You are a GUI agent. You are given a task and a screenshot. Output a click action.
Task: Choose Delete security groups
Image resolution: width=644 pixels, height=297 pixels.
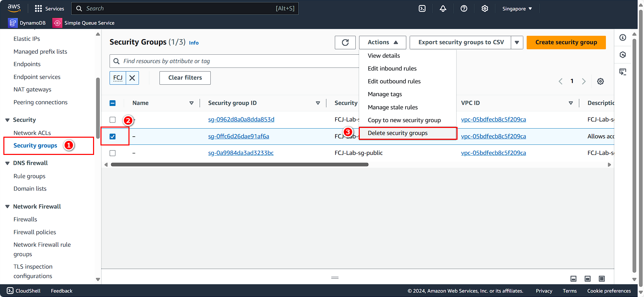pos(408,133)
